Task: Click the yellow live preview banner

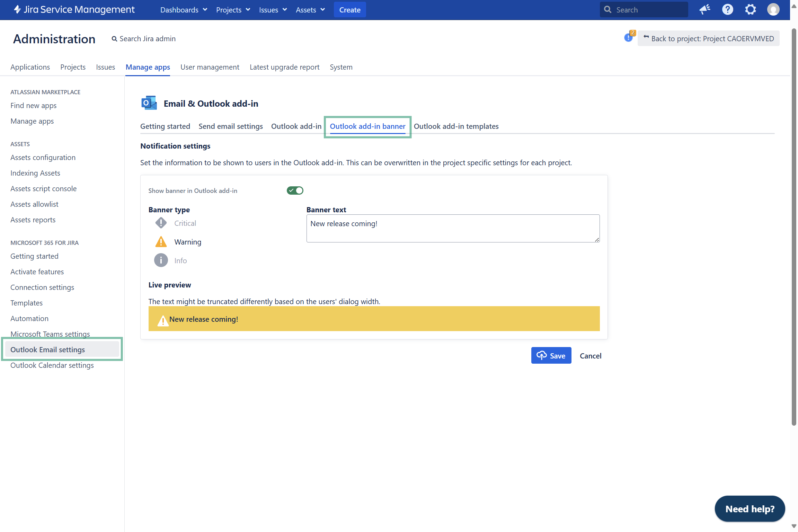Action: click(x=374, y=319)
